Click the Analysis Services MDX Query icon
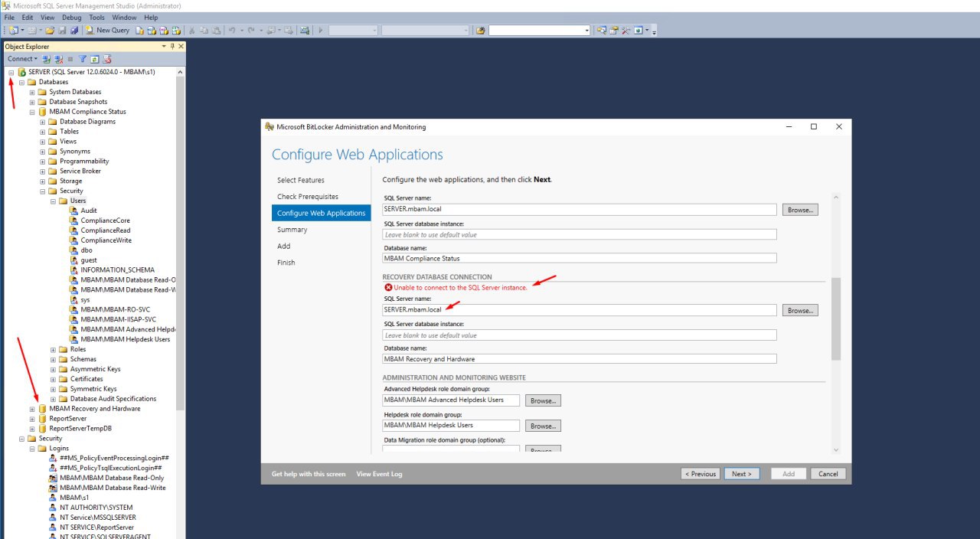This screenshot has height=539, width=980. 152,30
